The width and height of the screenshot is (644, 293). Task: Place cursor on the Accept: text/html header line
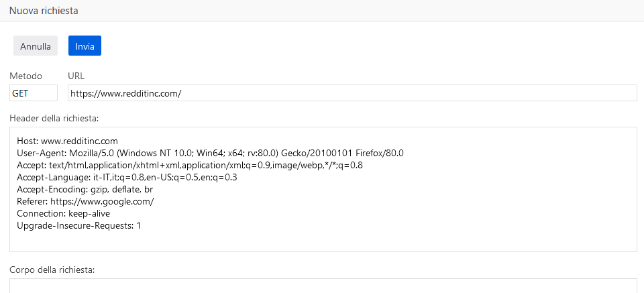(x=190, y=166)
